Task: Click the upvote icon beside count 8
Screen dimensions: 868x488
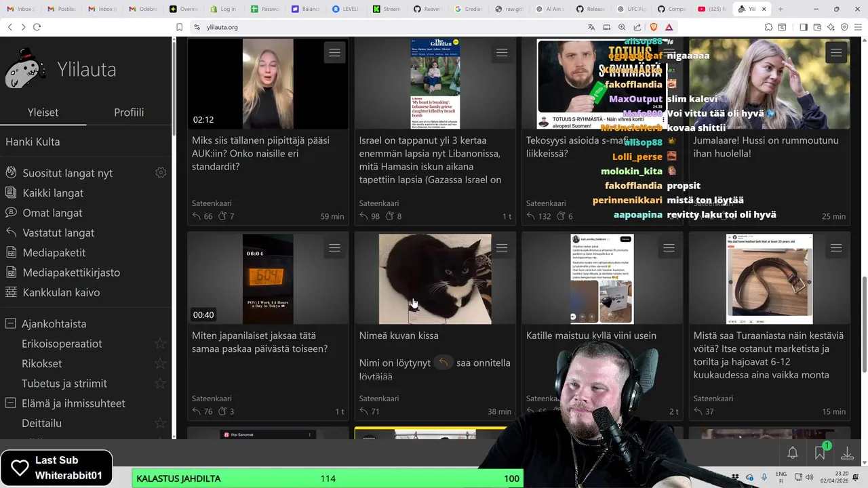Action: (x=390, y=216)
